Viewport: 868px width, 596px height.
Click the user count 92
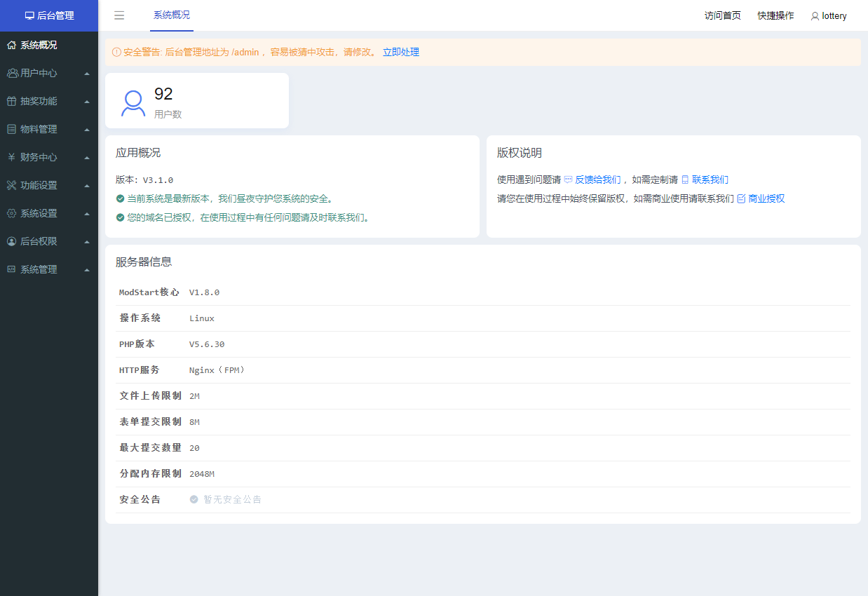[x=163, y=94]
